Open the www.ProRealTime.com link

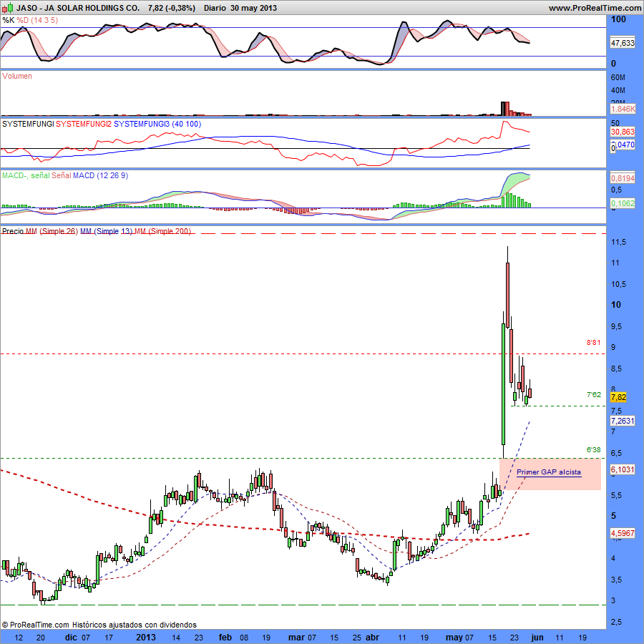click(x=595, y=8)
